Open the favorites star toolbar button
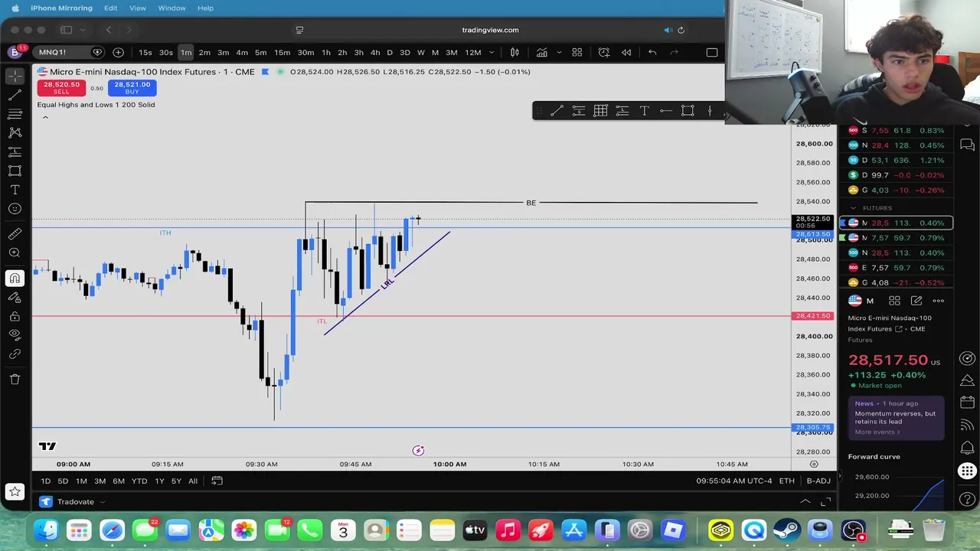Viewport: 980px width, 551px height. pos(15,492)
